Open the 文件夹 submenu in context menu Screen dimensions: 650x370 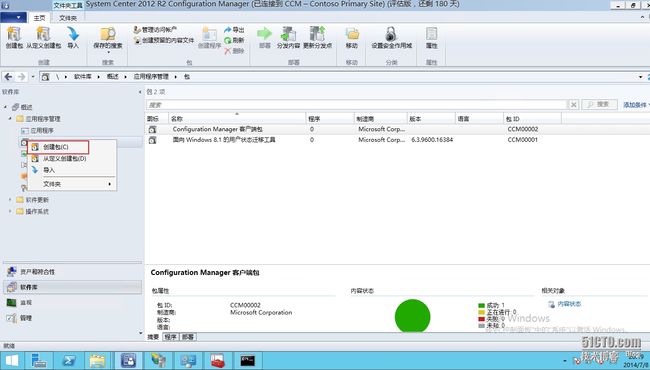coord(72,184)
